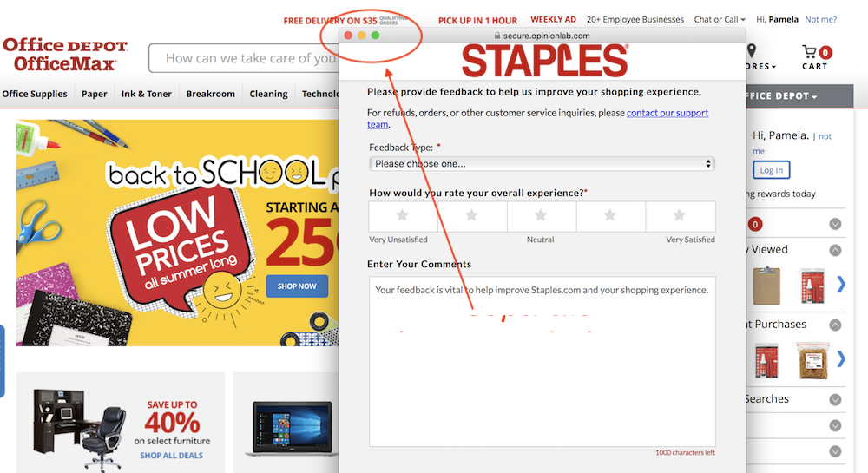Expand the Chat or Call menu
The image size is (868, 473).
pyautogui.click(x=720, y=19)
